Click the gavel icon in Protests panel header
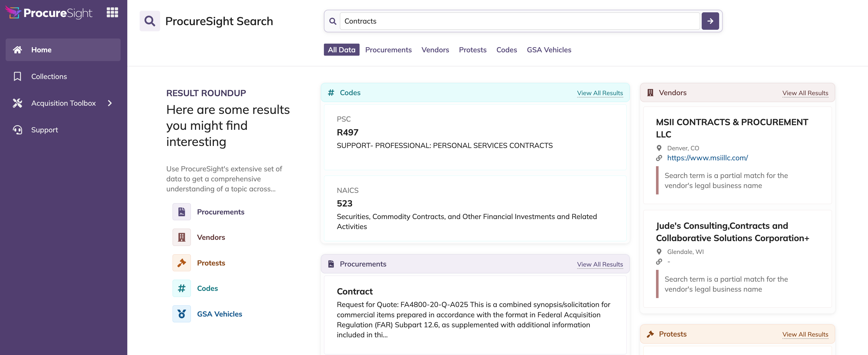Screen dimensions: 868x355 pyautogui.click(x=650, y=334)
